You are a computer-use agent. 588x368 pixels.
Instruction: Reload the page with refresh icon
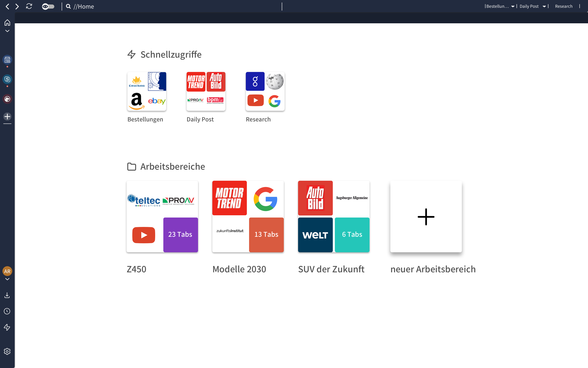29,6
